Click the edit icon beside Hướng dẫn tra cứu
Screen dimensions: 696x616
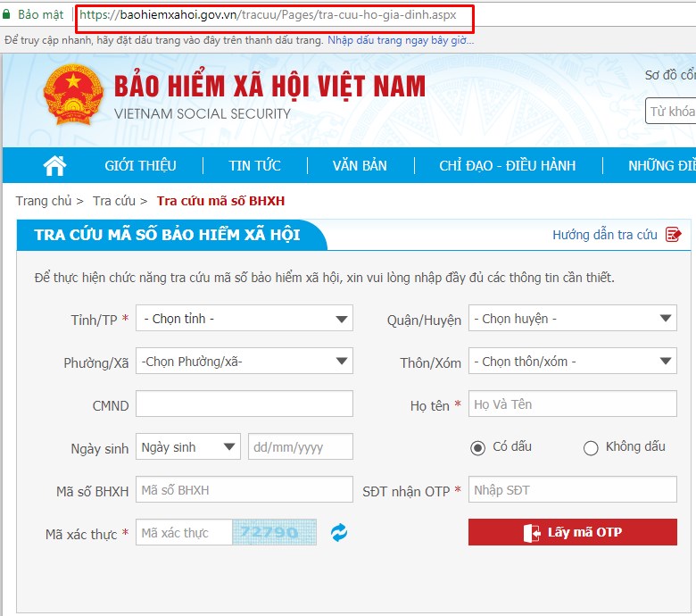tap(673, 234)
